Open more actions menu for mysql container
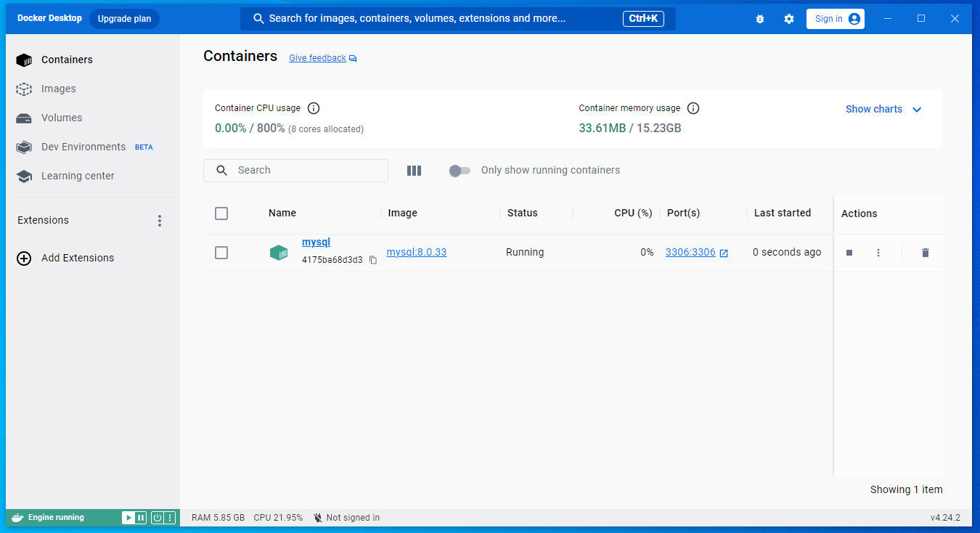980x533 pixels. point(878,253)
